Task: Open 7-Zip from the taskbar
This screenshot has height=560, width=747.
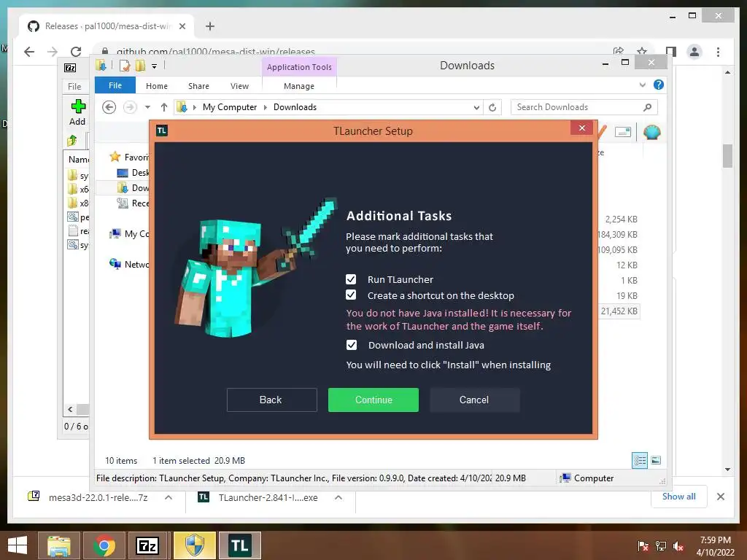Action: point(147,545)
